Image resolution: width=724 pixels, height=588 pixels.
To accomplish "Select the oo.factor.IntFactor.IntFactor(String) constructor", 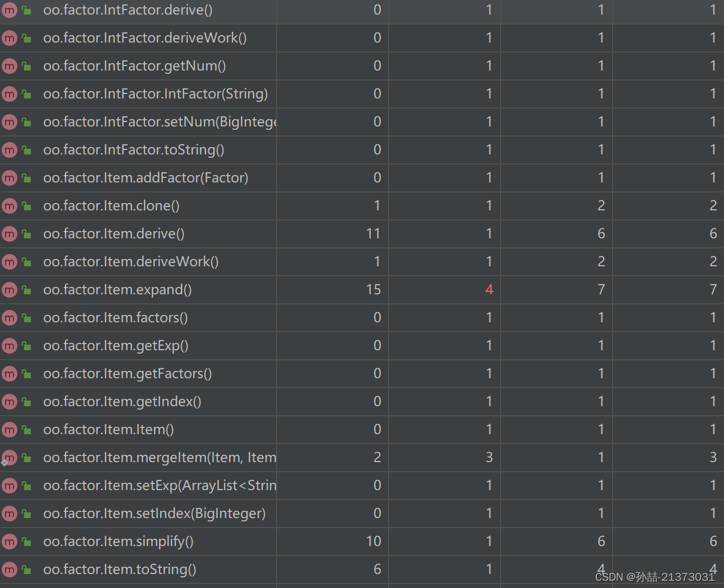I will coord(156,94).
